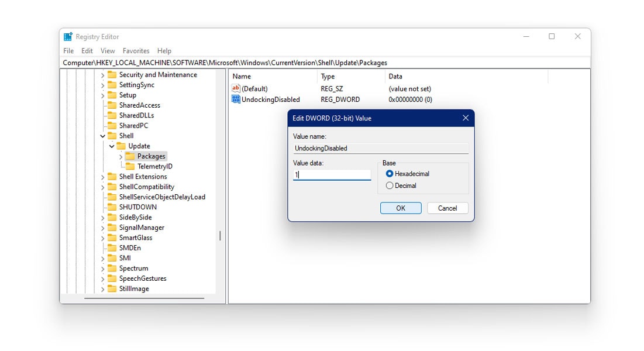Expand the SmartGlass tree node
The image size is (644, 351).
(103, 238)
